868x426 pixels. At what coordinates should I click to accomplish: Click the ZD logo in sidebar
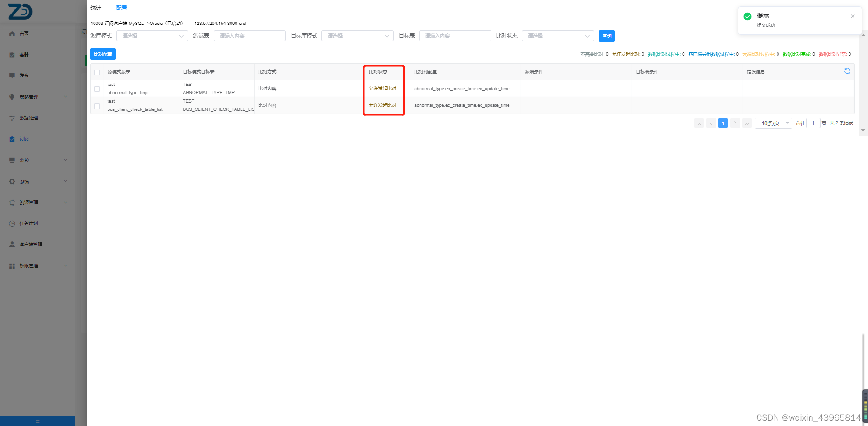(20, 11)
